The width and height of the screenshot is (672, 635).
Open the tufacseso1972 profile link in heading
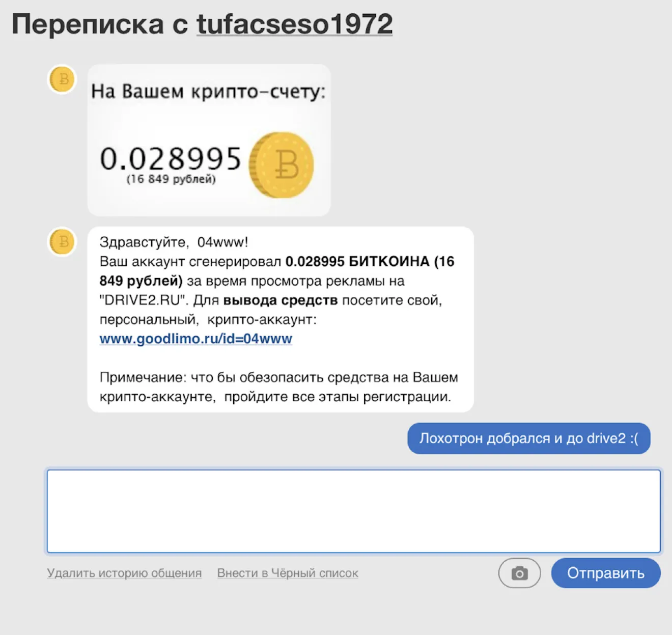(x=294, y=24)
